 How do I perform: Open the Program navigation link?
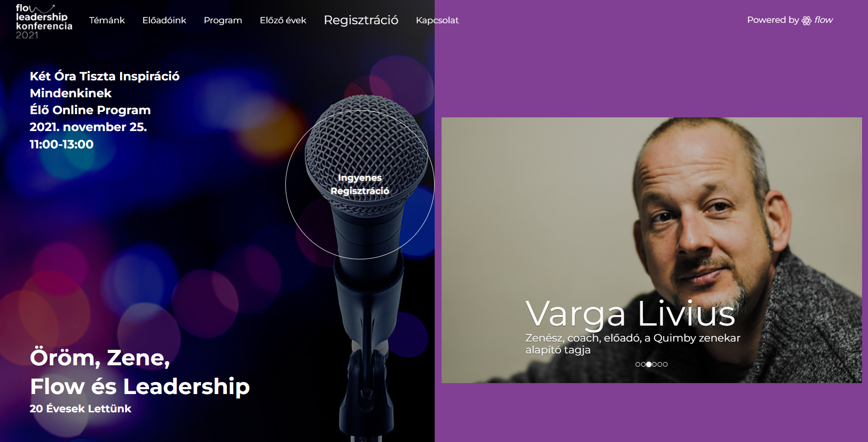(223, 21)
